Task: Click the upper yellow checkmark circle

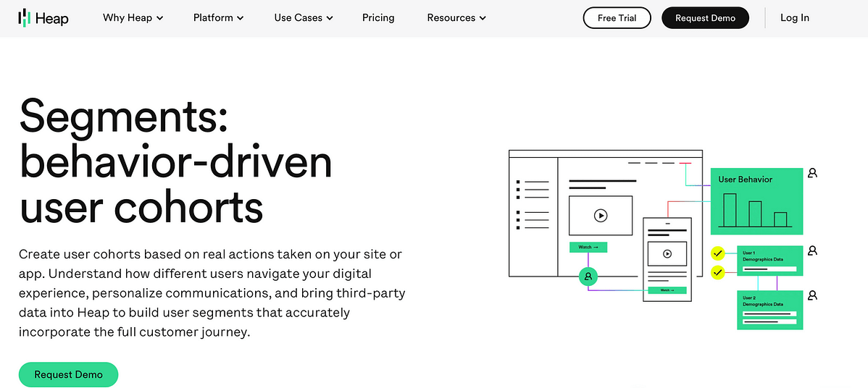Action: [x=717, y=253]
